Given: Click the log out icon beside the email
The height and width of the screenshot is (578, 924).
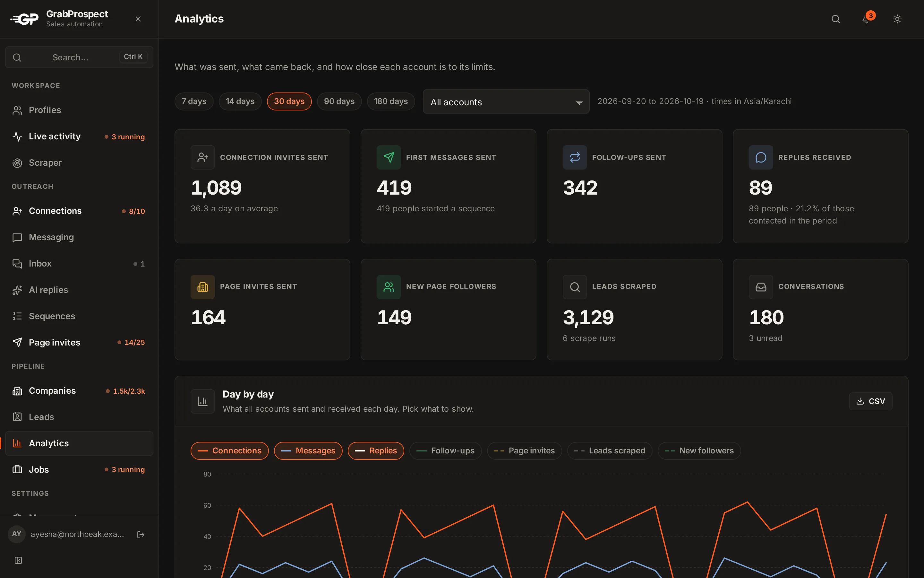Looking at the screenshot, I should tap(141, 534).
